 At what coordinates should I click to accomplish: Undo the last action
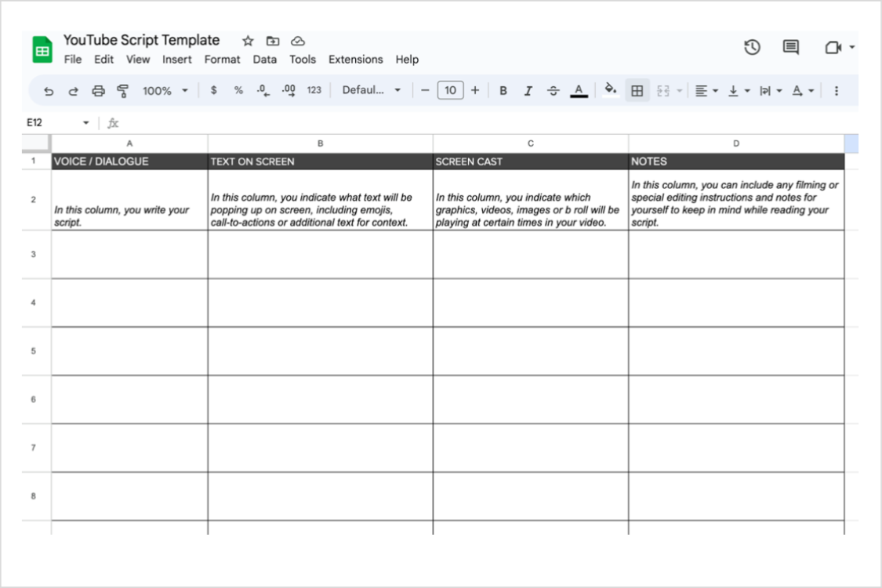pos(49,91)
